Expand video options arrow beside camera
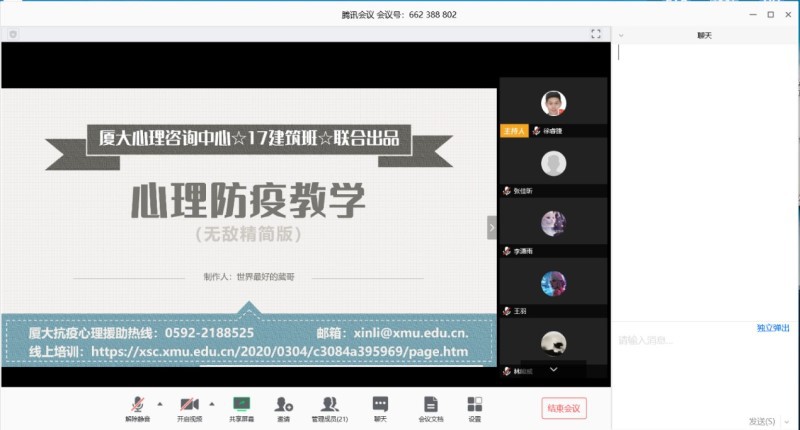800x430 pixels. (210, 402)
